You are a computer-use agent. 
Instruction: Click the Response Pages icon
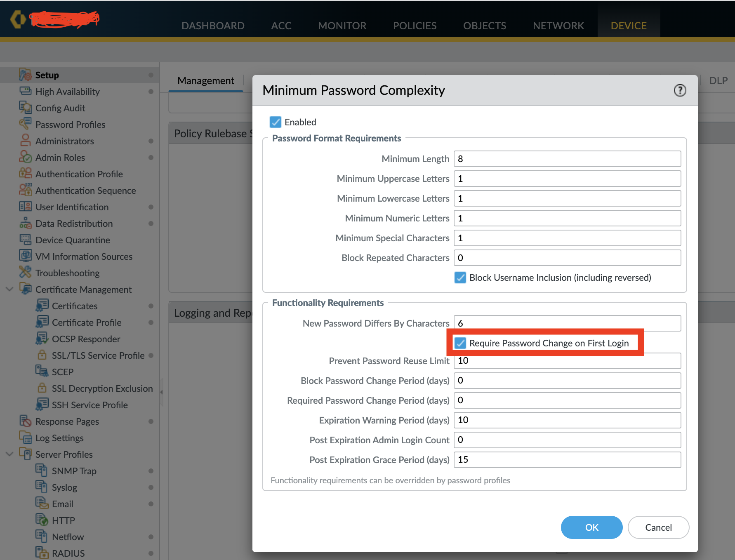[x=25, y=421]
